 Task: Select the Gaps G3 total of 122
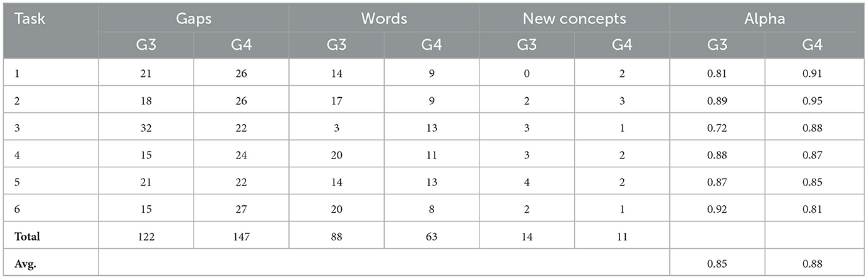pyautogui.click(x=146, y=237)
